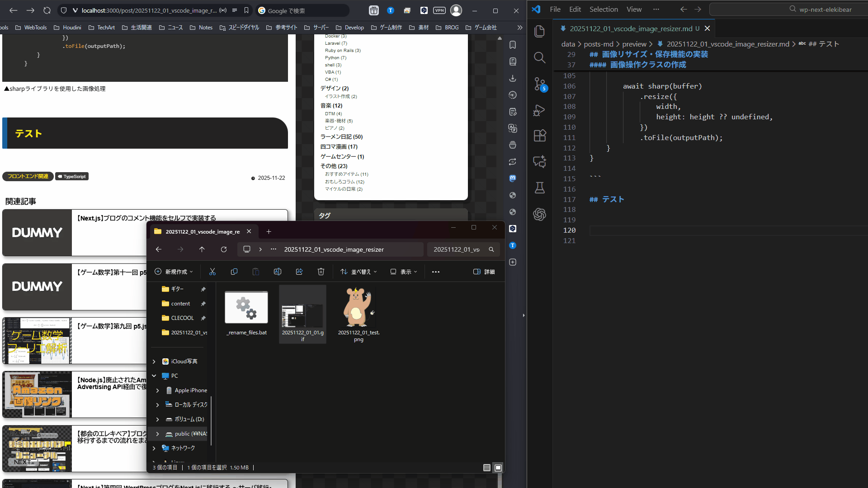
Task: Open the 新規作成 dropdown
Action: pos(174,272)
